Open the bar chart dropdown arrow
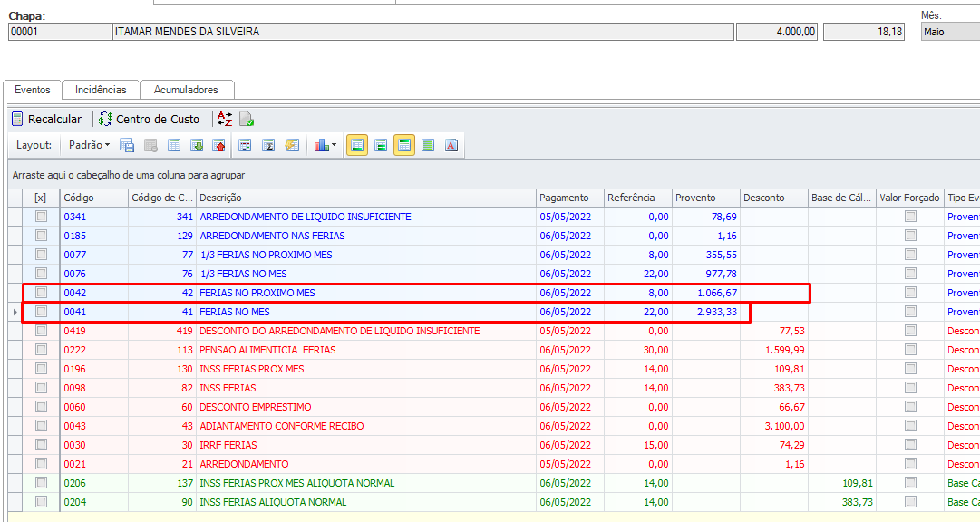 pyautogui.click(x=334, y=145)
